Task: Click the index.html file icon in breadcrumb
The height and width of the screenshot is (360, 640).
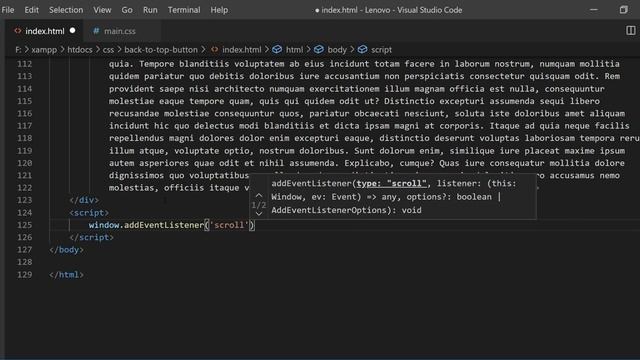Action: [x=214, y=49]
